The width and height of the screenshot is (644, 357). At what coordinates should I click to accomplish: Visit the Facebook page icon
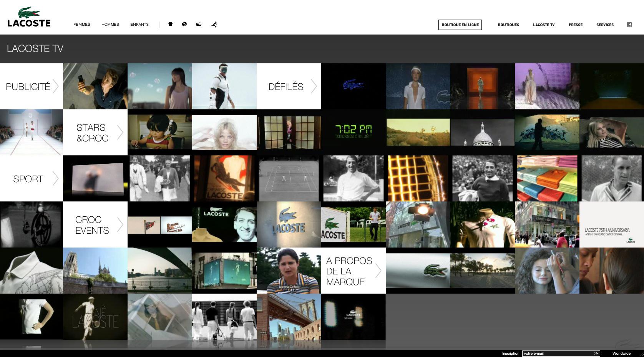629,25
